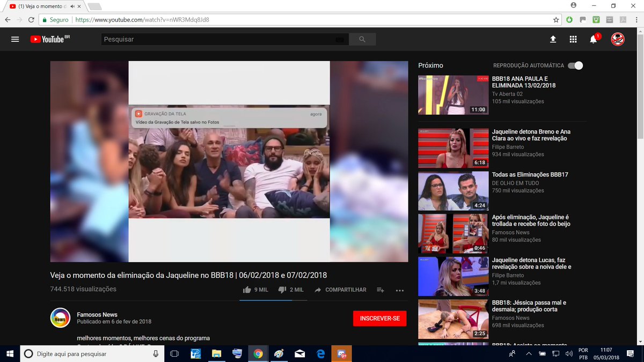Go back with the browser back arrow
644x362 pixels.
point(8,20)
